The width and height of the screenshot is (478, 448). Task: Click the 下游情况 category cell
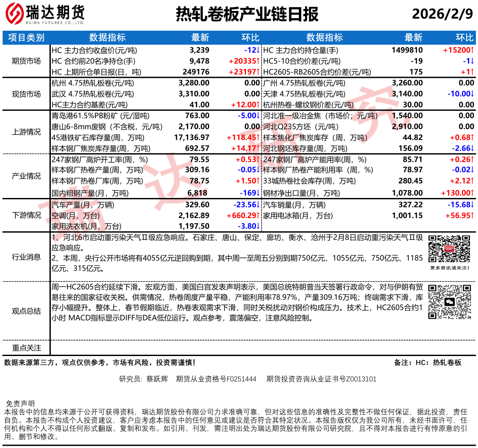(26, 215)
